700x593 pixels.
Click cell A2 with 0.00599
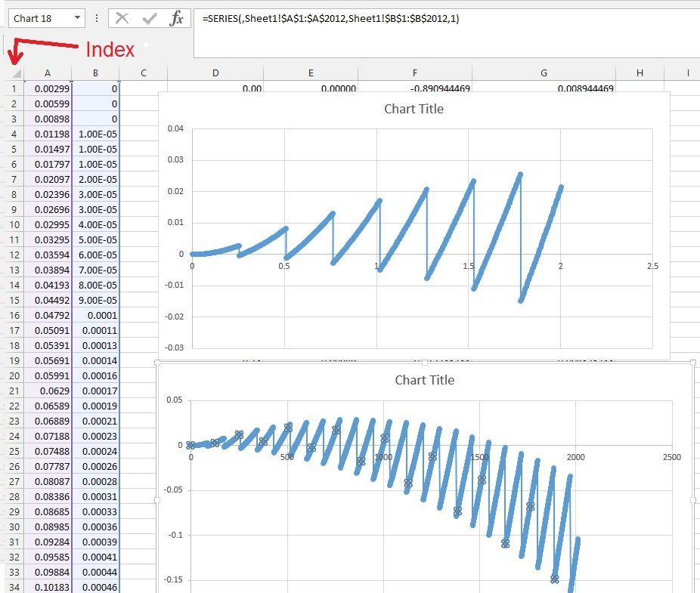(x=48, y=104)
